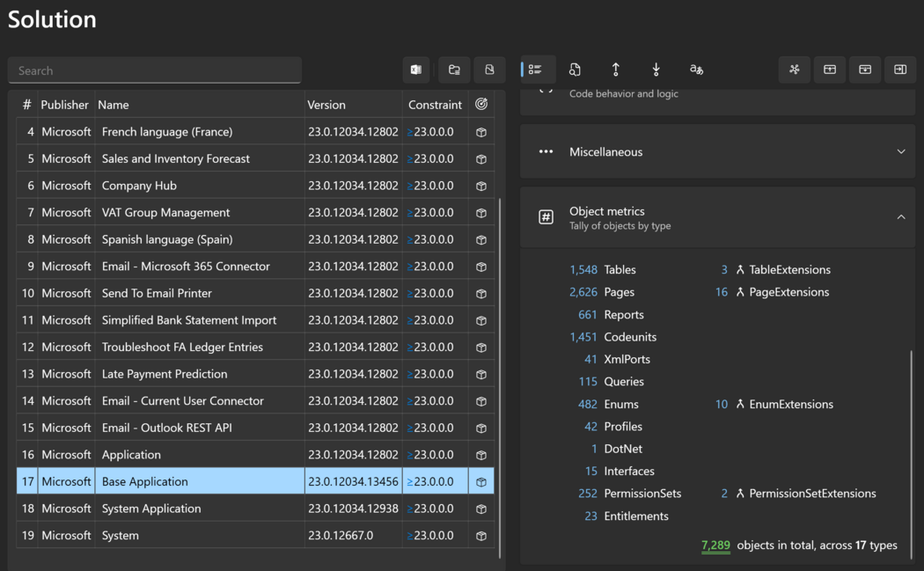Open the 41 XmlPorts count link
The width and height of the screenshot is (924, 571).
tap(590, 359)
